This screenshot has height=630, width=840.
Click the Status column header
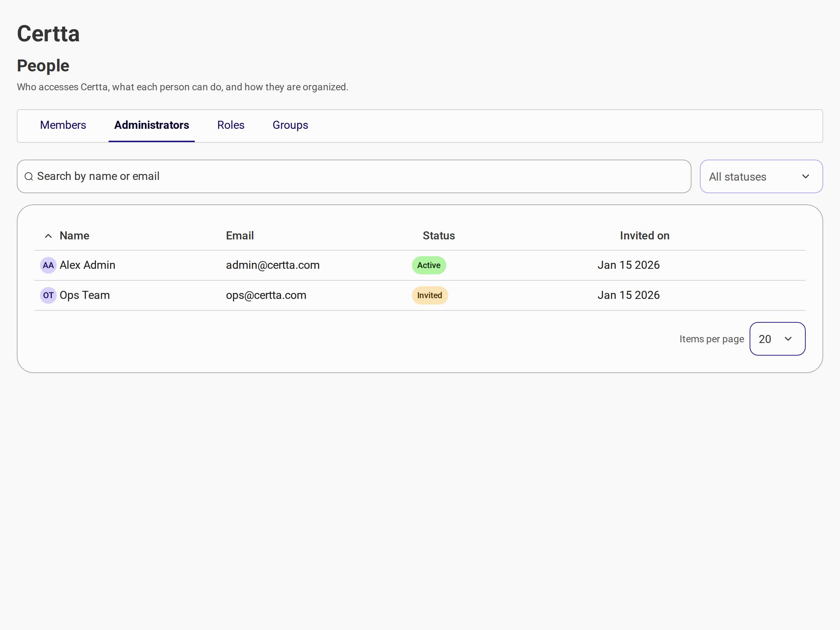439,236
